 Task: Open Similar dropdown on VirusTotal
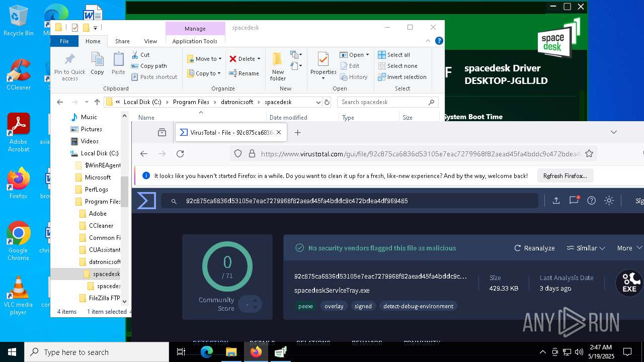coord(586,248)
